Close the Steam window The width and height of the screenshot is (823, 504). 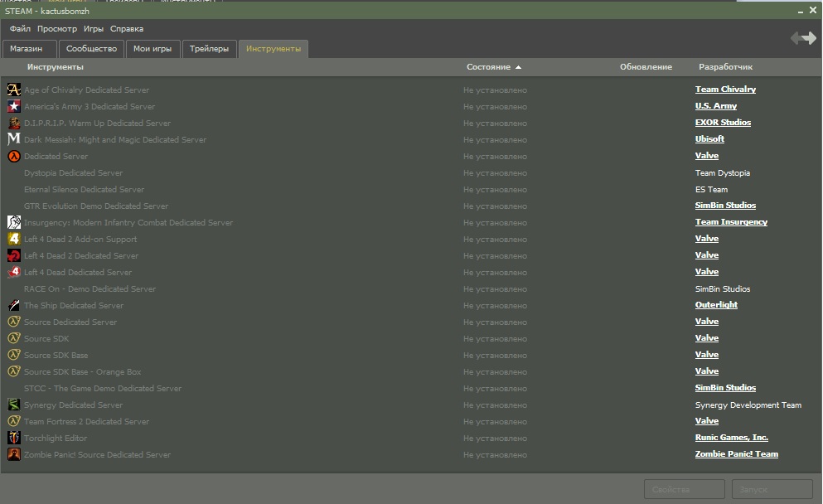[813, 10]
